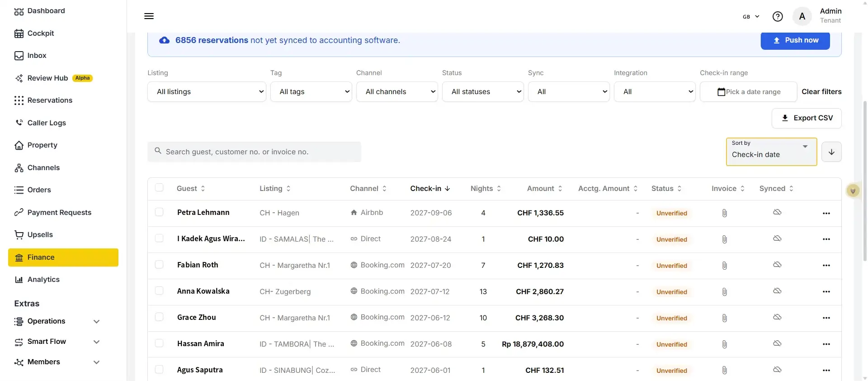This screenshot has height=381, width=868.
Task: Click the Admin avatar icon
Action: [802, 17]
